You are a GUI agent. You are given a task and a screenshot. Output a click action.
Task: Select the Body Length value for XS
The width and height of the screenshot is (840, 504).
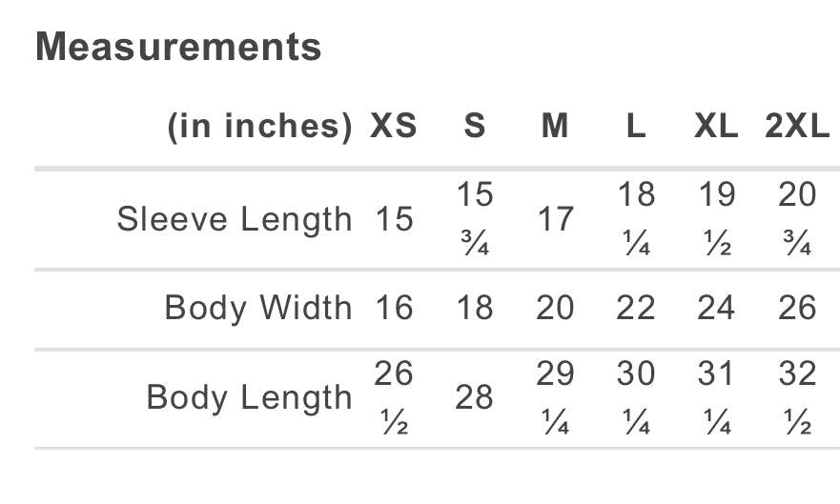(394, 397)
